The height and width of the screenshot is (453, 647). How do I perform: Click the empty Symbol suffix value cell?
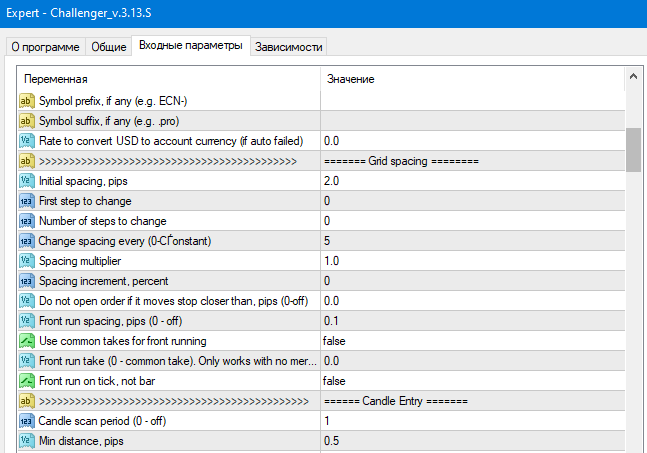click(x=473, y=121)
